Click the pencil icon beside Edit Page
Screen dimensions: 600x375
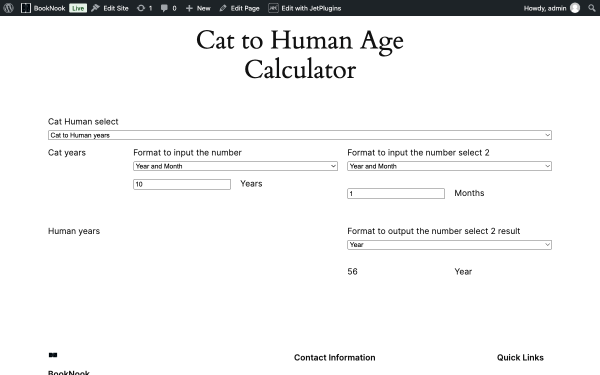click(223, 8)
